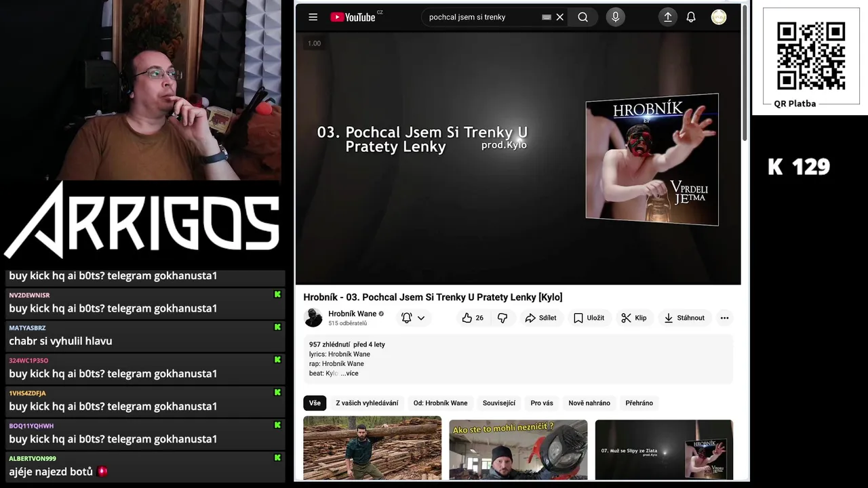Click Kick badge beside BOQ11YQHWH
This screenshot has width=868, height=488.
277,425
